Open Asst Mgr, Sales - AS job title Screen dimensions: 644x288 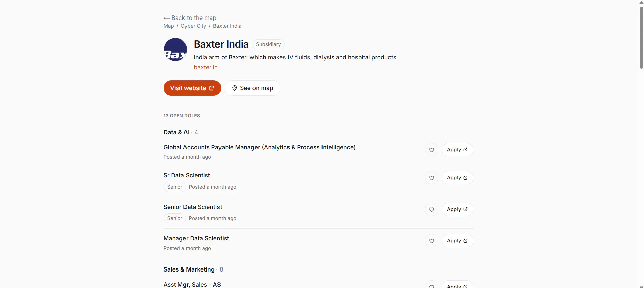192,285
